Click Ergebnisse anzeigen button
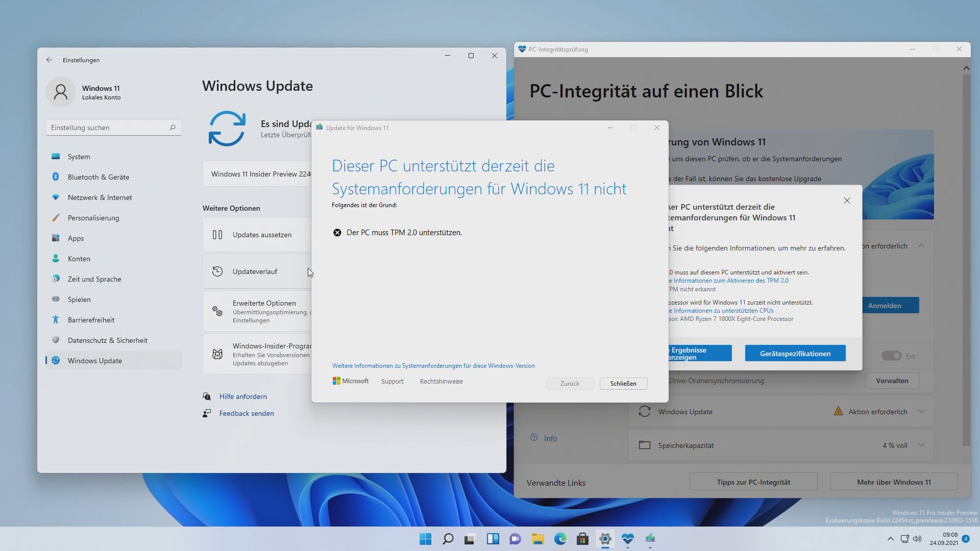Image resolution: width=980 pixels, height=551 pixels. (700, 354)
